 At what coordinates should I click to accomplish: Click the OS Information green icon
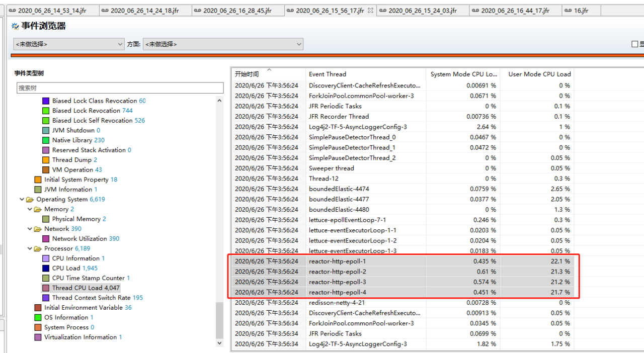coord(38,318)
